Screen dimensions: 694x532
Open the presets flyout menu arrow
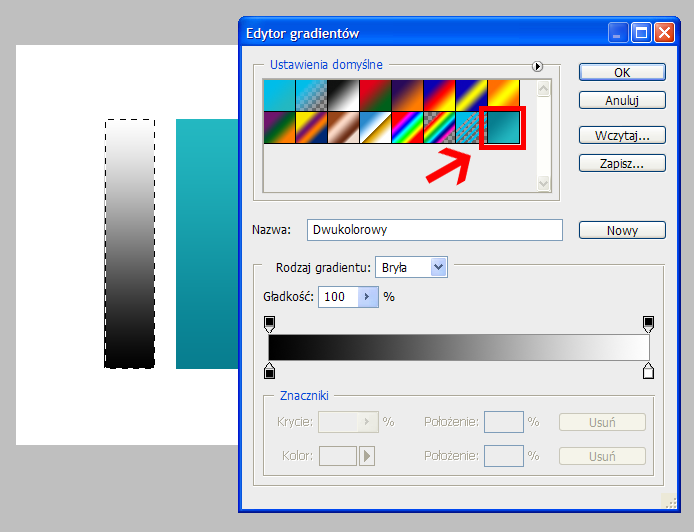(537, 66)
